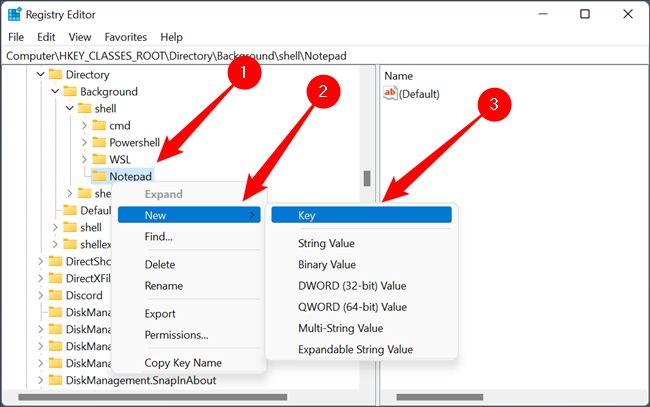Click the tree pane vertical scrollbar thumb
The width and height of the screenshot is (650, 407).
pos(367,178)
